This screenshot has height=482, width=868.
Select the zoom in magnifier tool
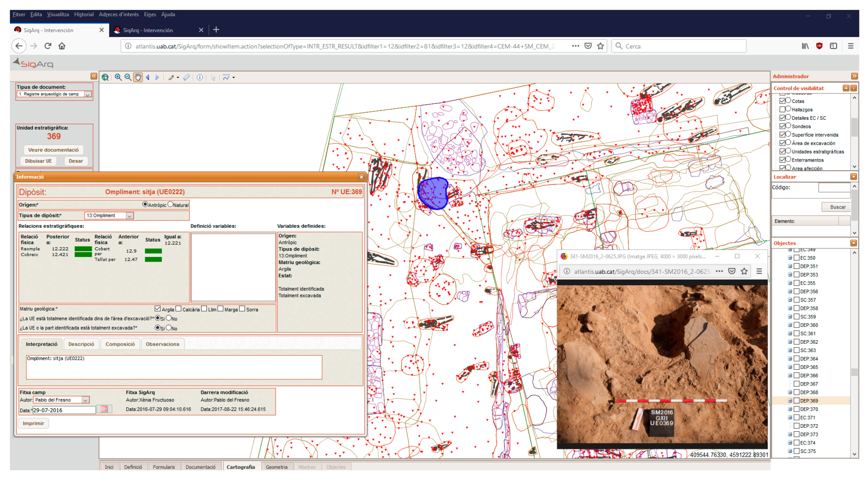(118, 77)
